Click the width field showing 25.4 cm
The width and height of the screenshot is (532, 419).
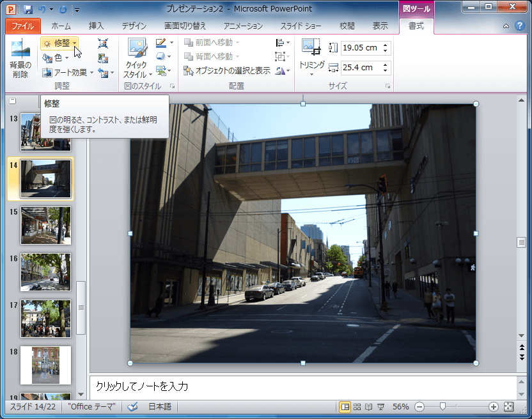pyautogui.click(x=361, y=68)
